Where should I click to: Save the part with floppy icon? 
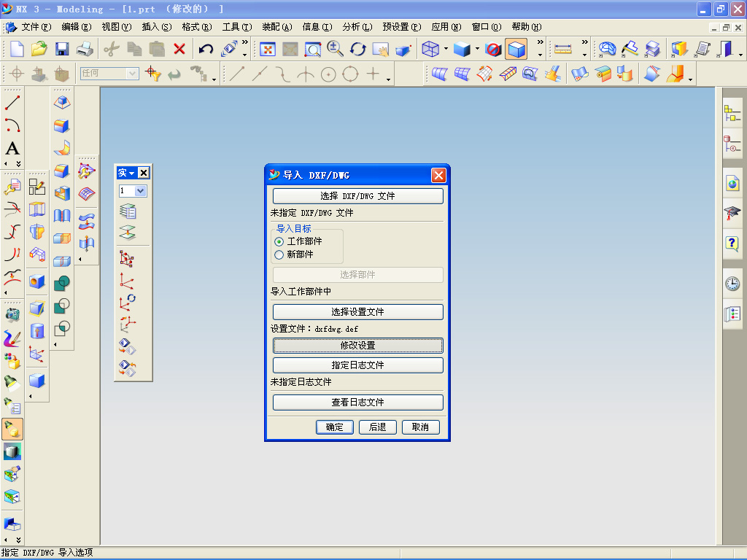click(62, 49)
